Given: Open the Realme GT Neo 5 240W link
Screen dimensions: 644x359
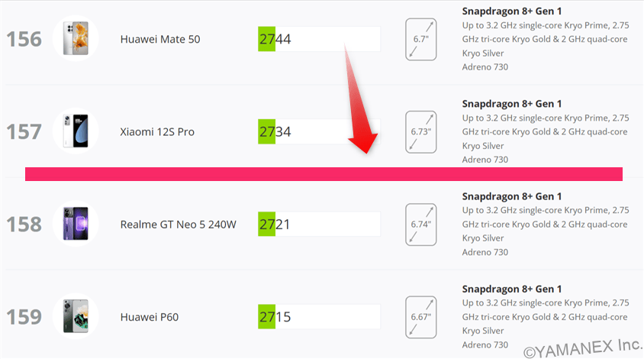Looking at the screenshot, I should 179,225.
